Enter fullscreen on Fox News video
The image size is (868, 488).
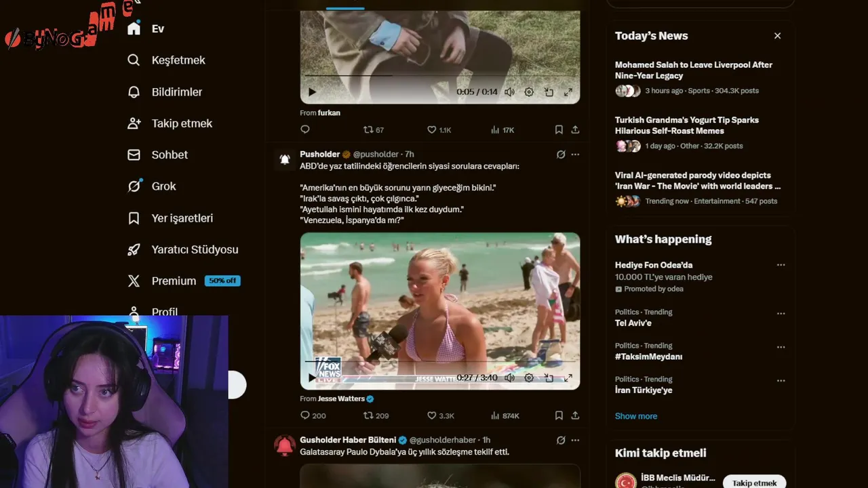(568, 378)
